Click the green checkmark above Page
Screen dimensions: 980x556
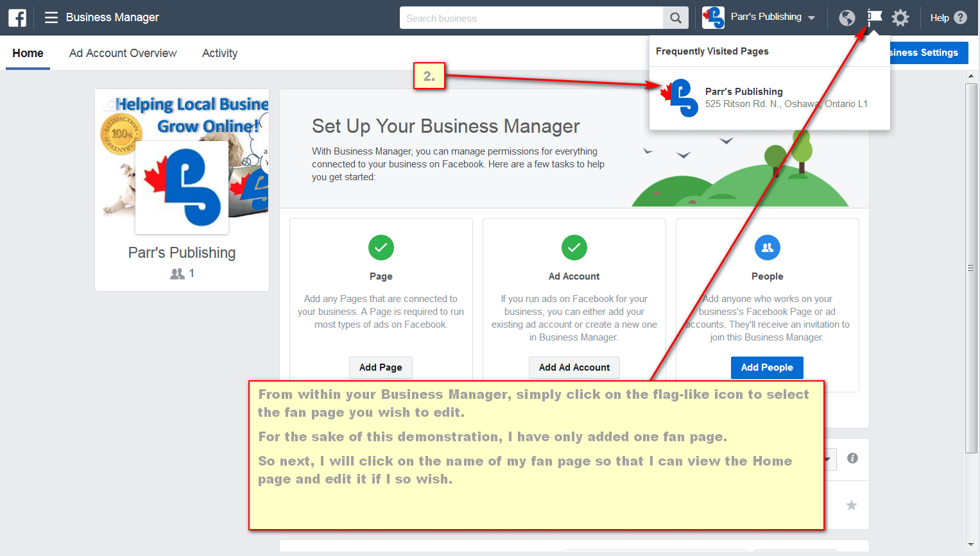click(x=381, y=248)
